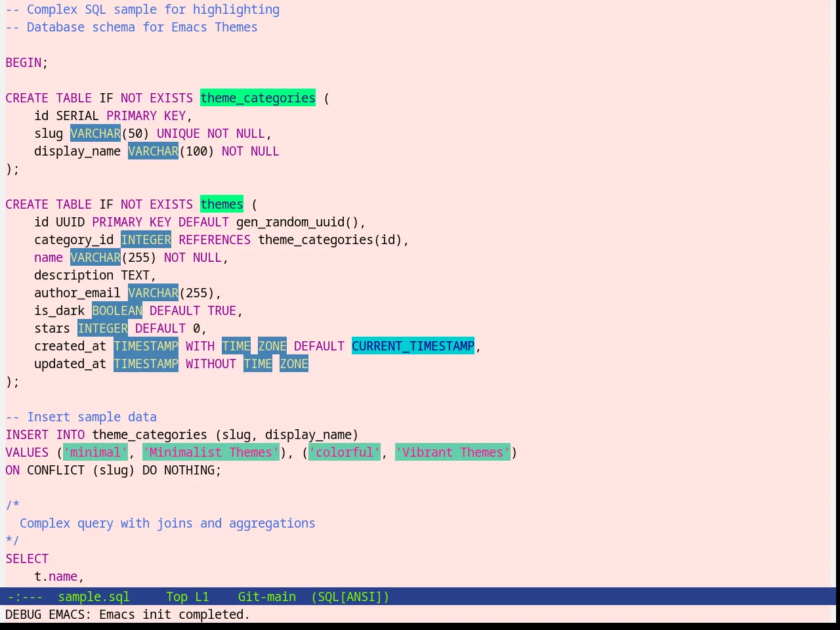Screen dimensions: 840x630
Task: Click Git-main version control indicator
Action: 267,597
